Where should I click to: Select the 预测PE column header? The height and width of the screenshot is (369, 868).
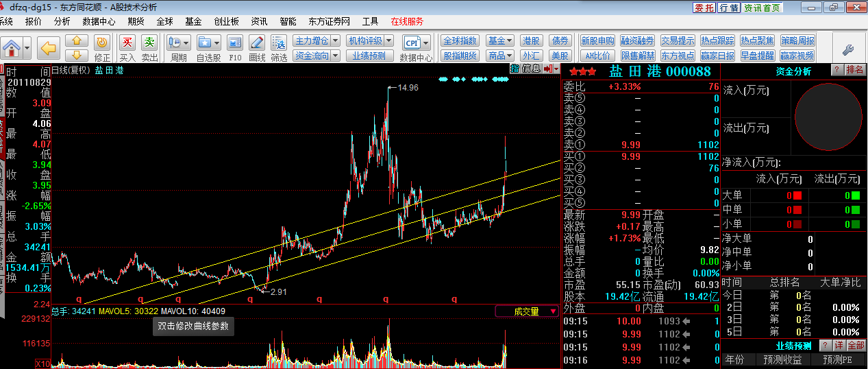[x=837, y=359]
